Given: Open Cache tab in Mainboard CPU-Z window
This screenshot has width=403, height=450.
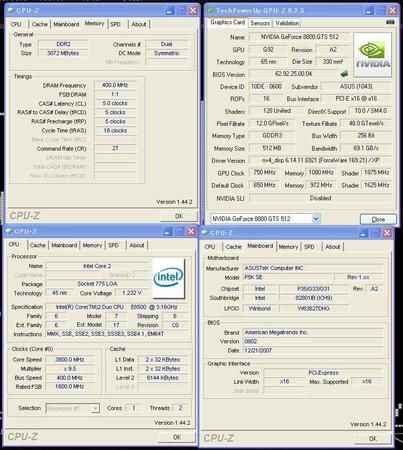Looking at the screenshot, I should 233,247.
